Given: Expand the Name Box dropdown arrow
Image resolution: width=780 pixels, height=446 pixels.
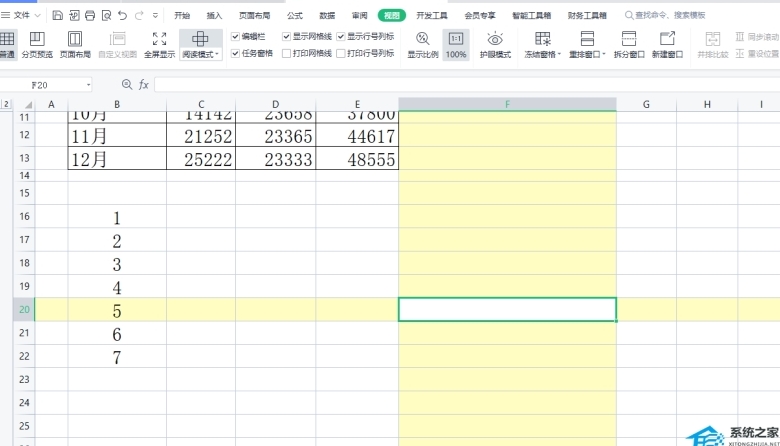Looking at the screenshot, I should click(89, 85).
